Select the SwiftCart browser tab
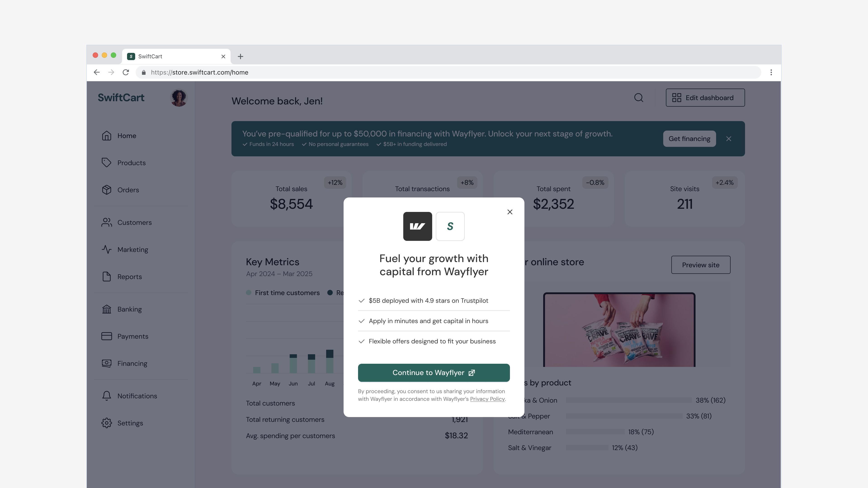Screen dimensions: 868x488 tap(176, 56)
